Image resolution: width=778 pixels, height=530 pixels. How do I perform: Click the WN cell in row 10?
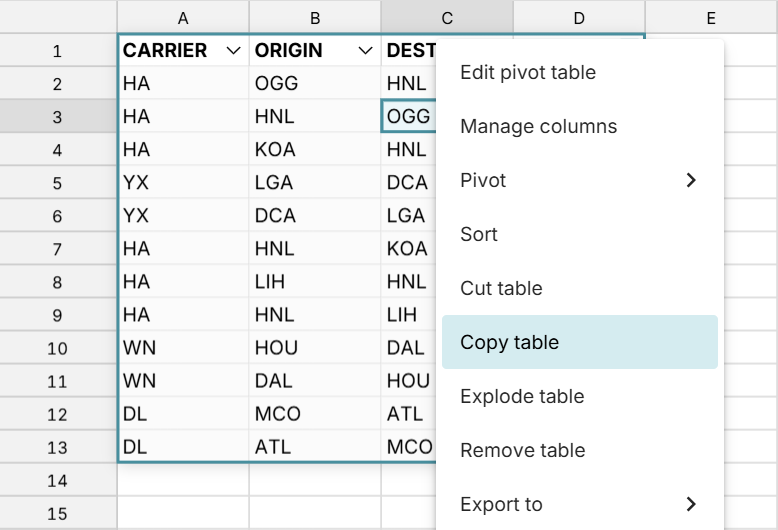tap(139, 348)
